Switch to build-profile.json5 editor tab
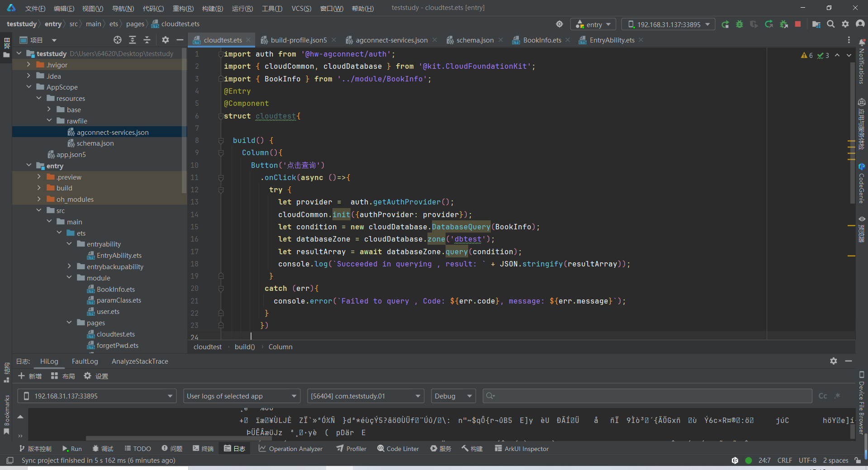This screenshot has height=470, width=868. [x=298, y=40]
